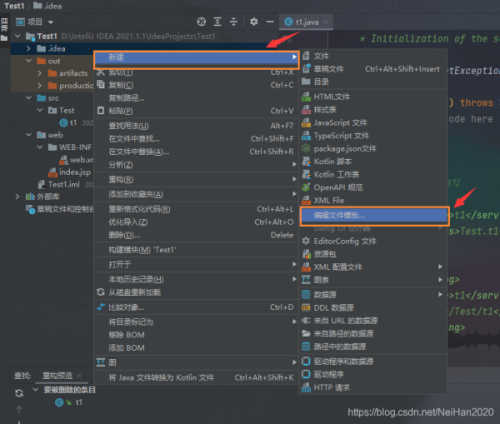The width and height of the screenshot is (500, 424).
Task: Create new HTML文件 from submenu
Action: pos(373,97)
